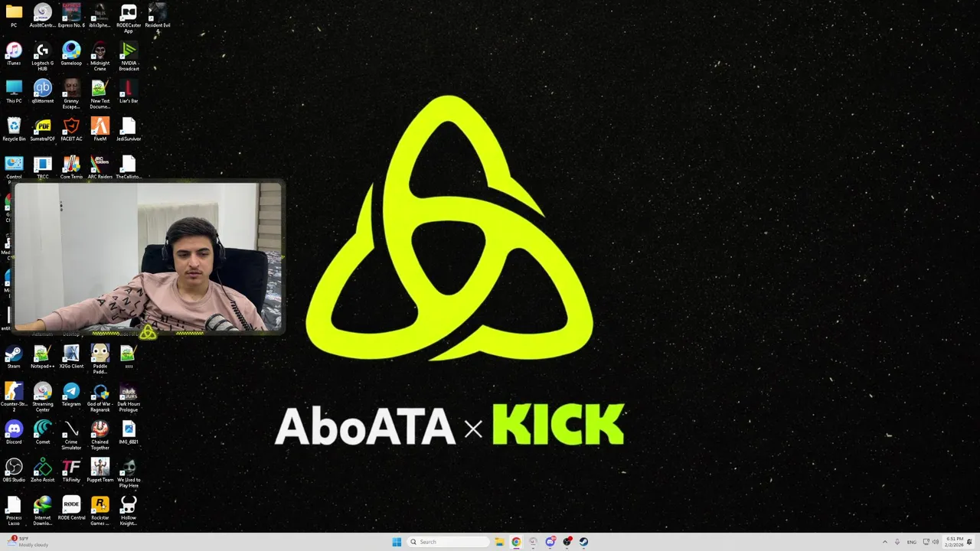This screenshot has height=551, width=980.
Task: Open Notepad++ from the desktop
Action: (43, 357)
